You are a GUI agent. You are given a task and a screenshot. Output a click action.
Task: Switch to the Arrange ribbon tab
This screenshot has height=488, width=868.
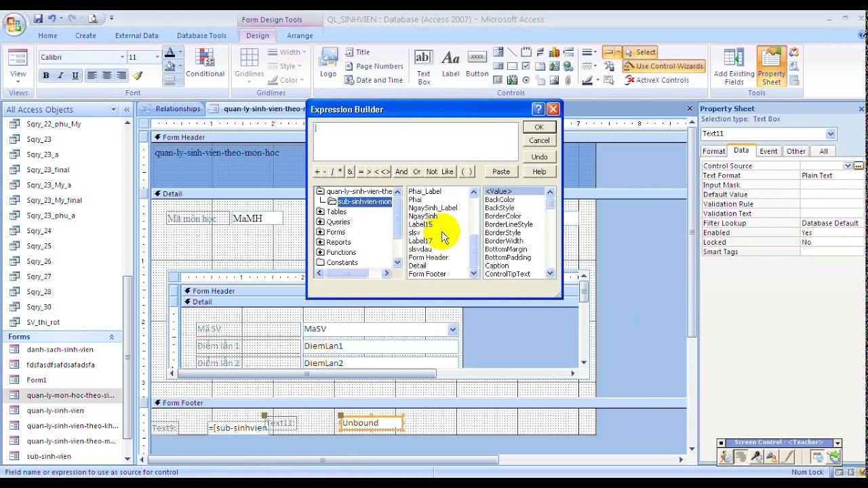tap(300, 35)
